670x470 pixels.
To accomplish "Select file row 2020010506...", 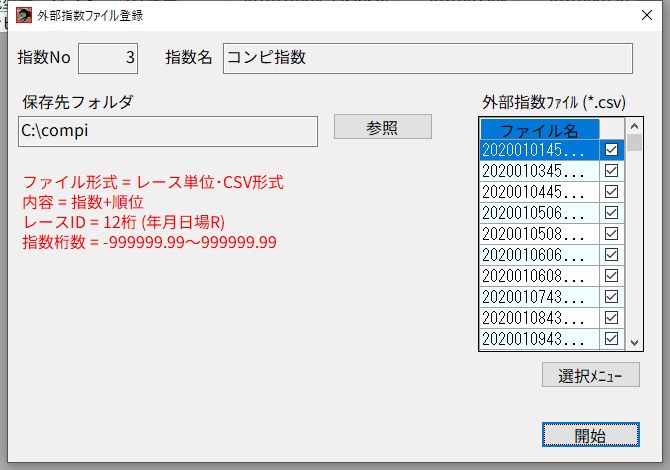I will tap(540, 213).
